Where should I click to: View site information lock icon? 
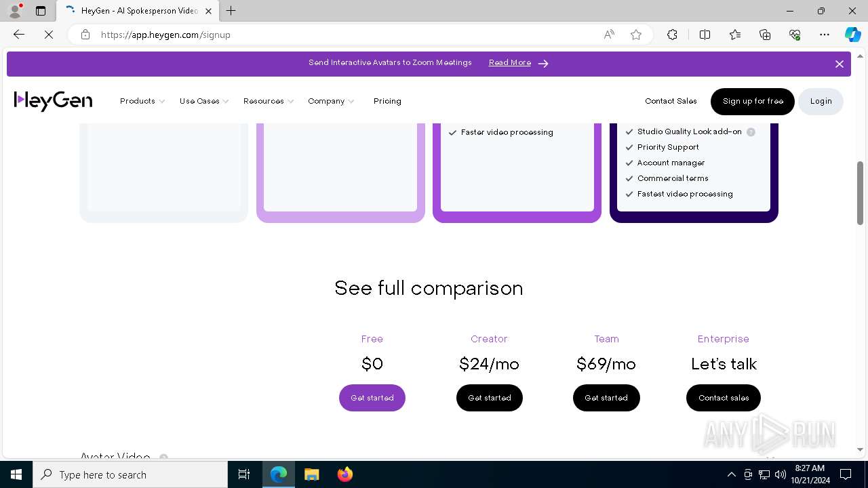coord(85,35)
